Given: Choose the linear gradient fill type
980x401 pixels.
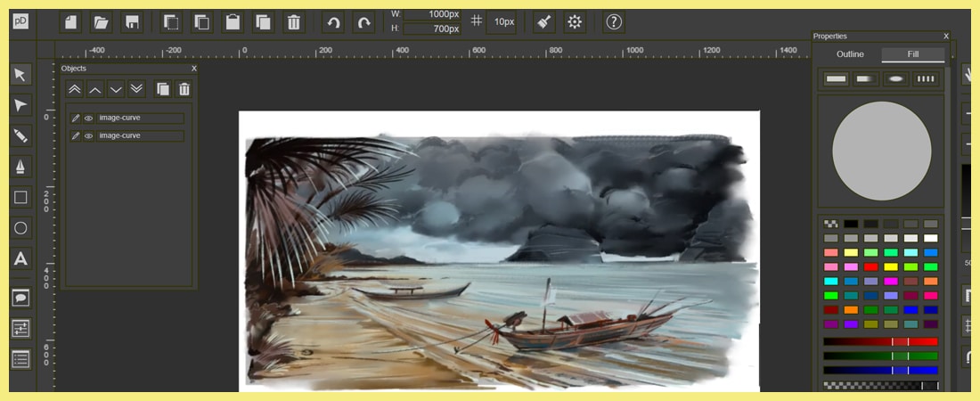Looking at the screenshot, I should [x=866, y=78].
